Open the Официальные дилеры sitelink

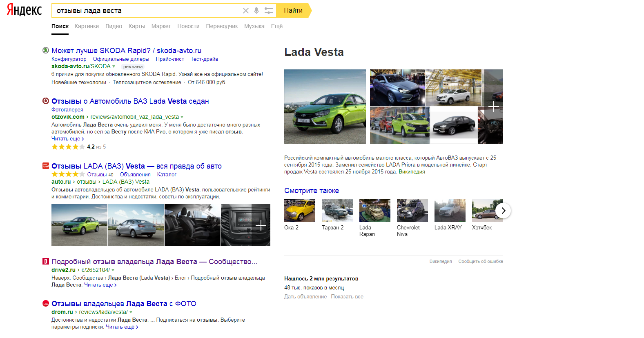[x=121, y=59]
